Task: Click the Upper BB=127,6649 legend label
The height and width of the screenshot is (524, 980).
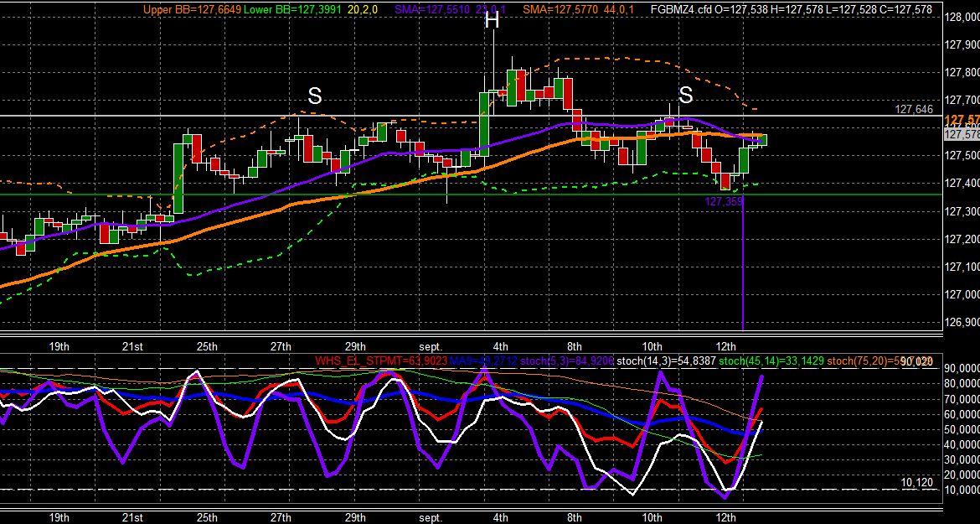Action: 192,9
